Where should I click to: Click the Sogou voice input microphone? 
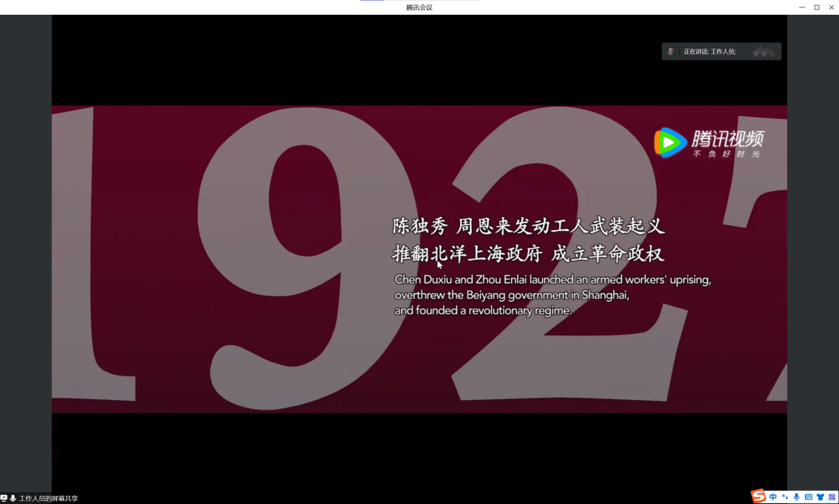click(x=796, y=497)
